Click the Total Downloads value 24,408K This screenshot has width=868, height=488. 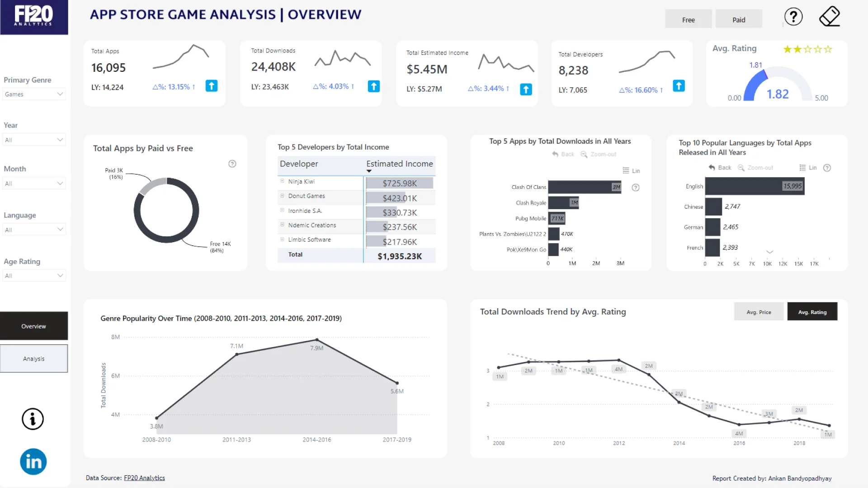point(274,67)
